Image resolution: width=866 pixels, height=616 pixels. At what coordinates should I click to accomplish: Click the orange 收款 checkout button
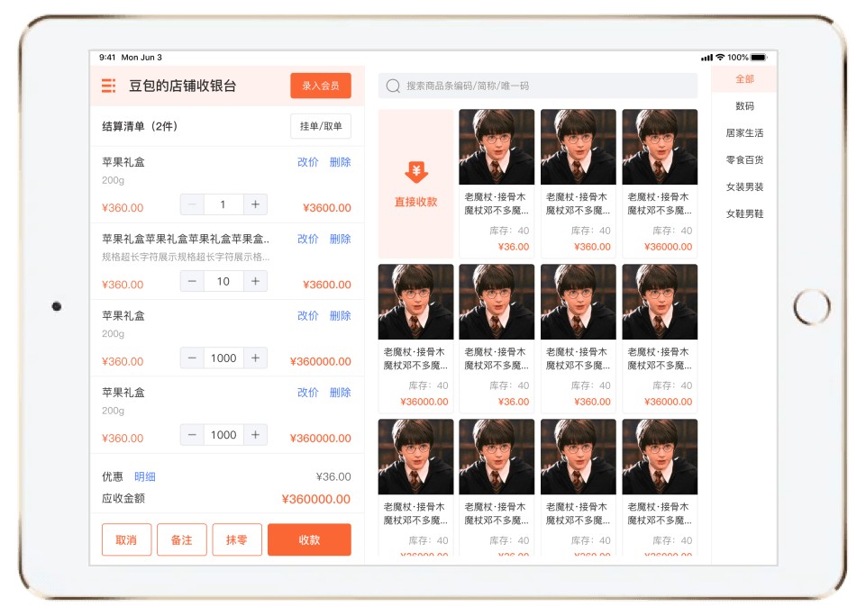(x=309, y=539)
